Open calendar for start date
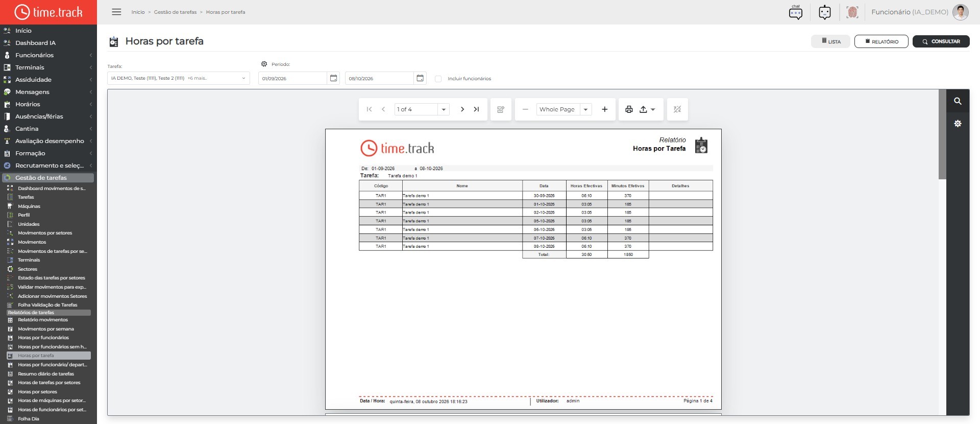The width and height of the screenshot is (980, 424). (333, 78)
